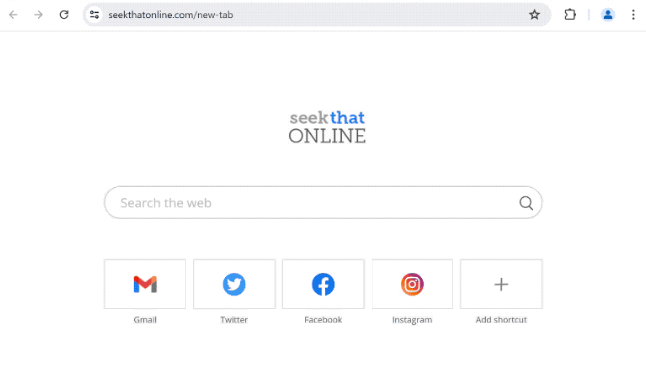Open the Chrome three-dot menu

[633, 15]
